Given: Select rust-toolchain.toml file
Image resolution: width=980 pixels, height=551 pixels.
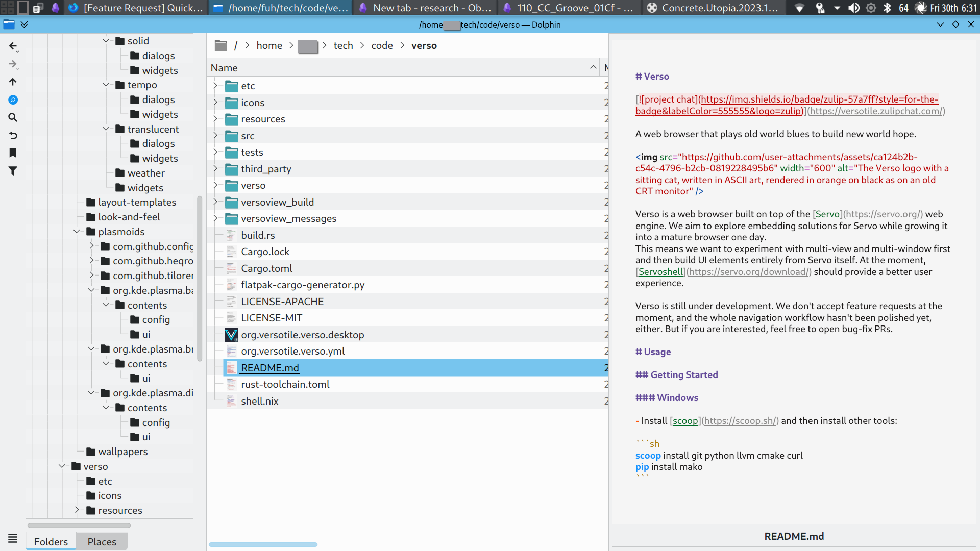Looking at the screenshot, I should coord(285,384).
